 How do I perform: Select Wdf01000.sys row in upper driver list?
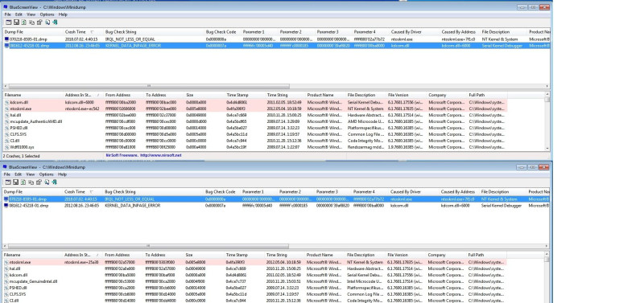[x=255, y=147]
